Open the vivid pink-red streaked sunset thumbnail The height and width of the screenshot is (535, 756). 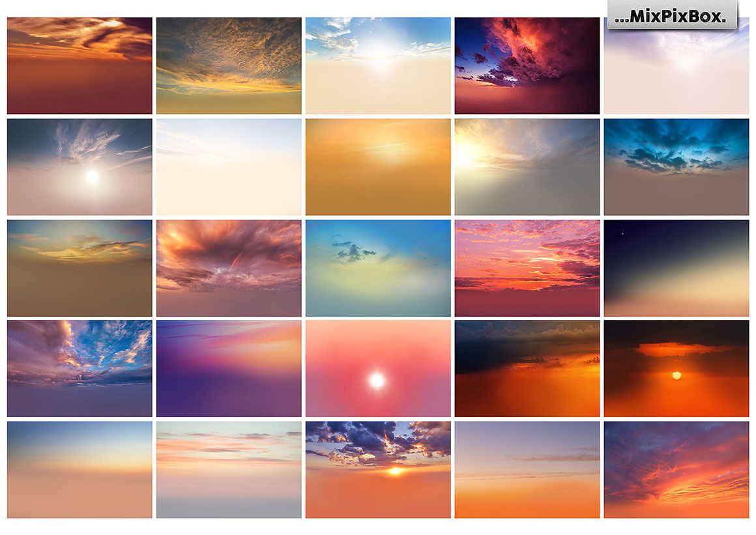click(x=527, y=268)
